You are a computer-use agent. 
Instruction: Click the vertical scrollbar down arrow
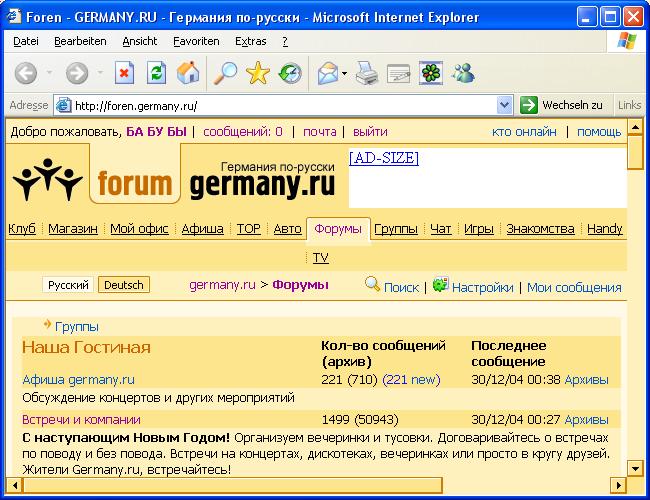point(635,468)
